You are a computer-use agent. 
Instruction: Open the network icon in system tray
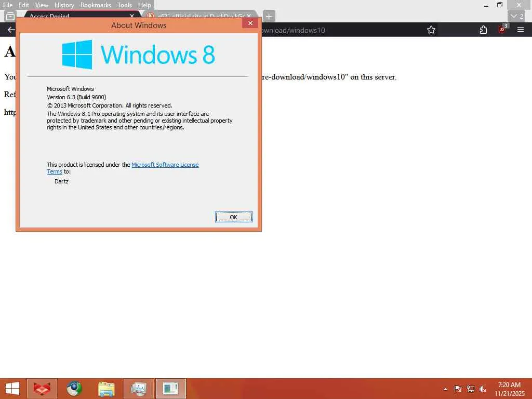point(471,389)
